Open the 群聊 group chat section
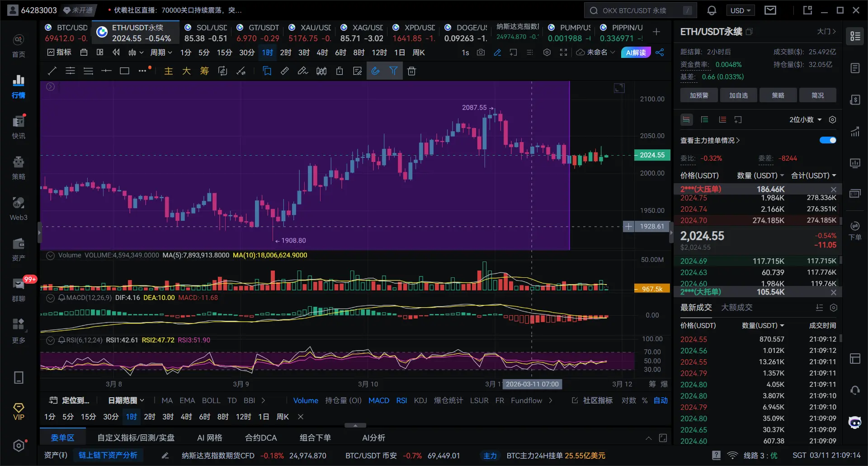This screenshot has width=868, height=466. (19, 290)
